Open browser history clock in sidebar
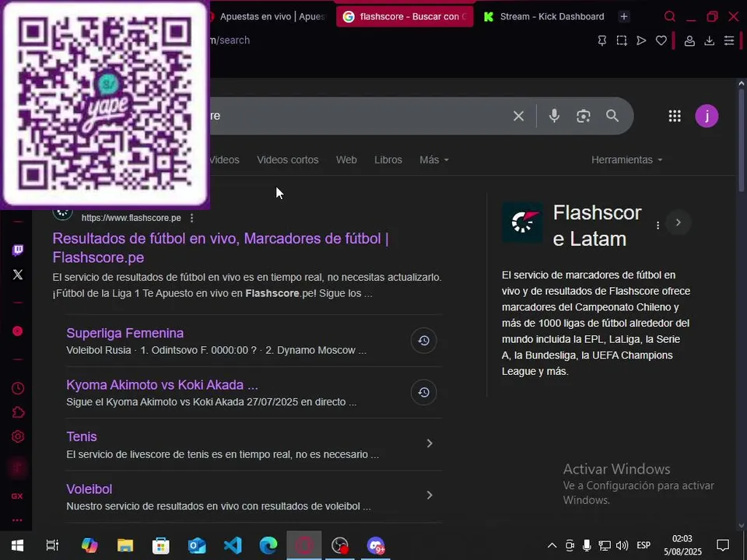Viewport: 747px width, 560px height. click(18, 388)
